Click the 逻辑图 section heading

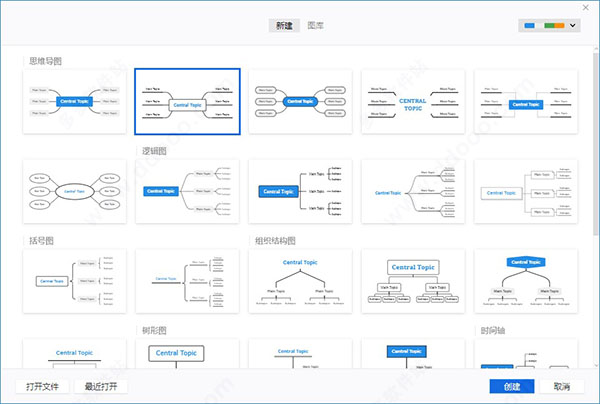click(x=154, y=151)
